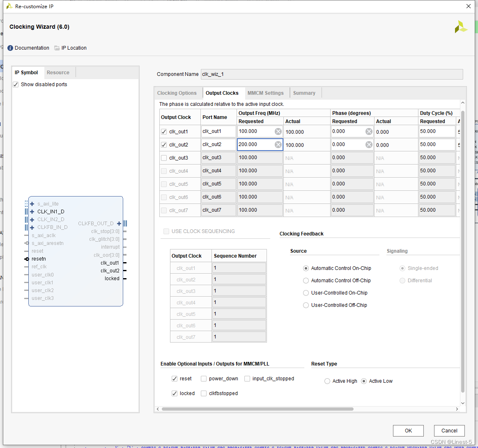Expand the CLK_IN1_D port on IP symbol
478x448 pixels.
click(32, 212)
